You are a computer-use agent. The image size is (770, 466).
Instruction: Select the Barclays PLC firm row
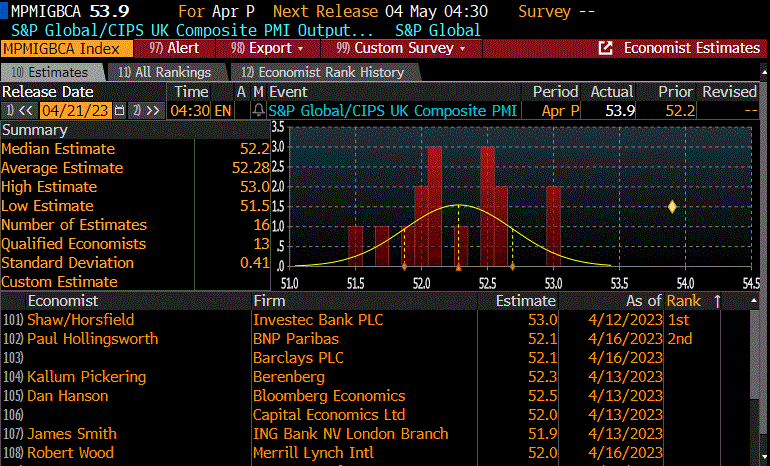[376, 357]
